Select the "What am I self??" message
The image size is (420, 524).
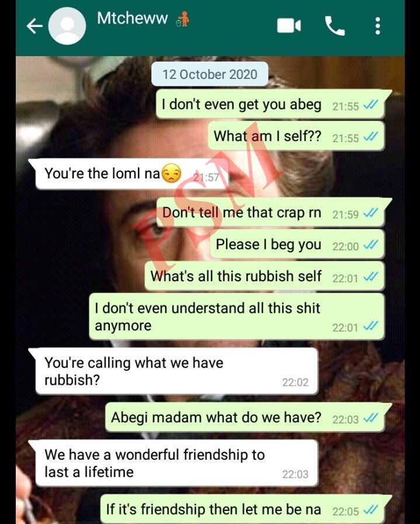[297, 136]
